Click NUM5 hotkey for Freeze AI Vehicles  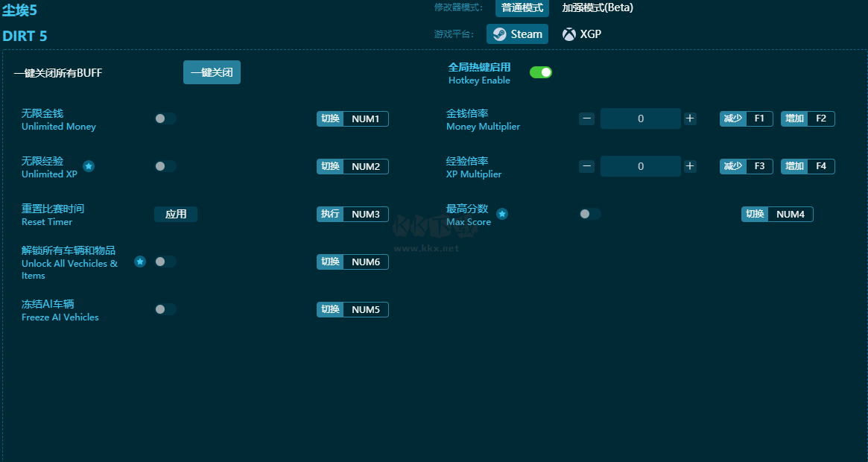[352, 310]
